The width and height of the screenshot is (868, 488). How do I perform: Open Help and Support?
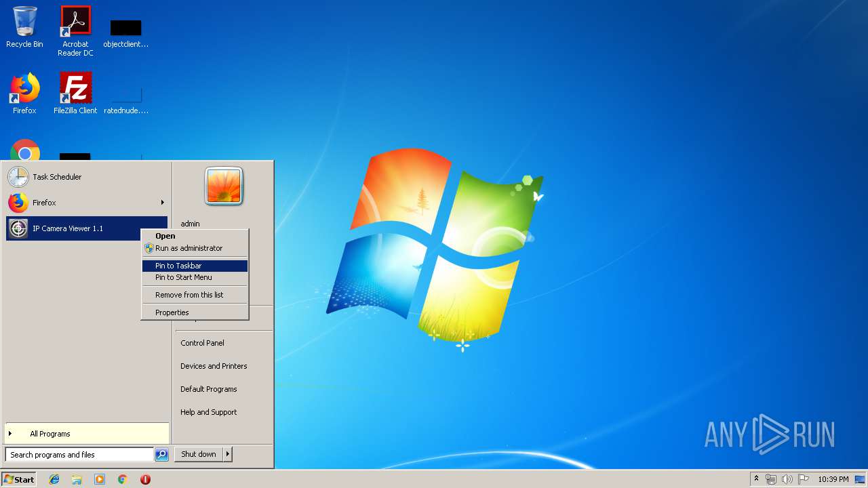pyautogui.click(x=208, y=412)
